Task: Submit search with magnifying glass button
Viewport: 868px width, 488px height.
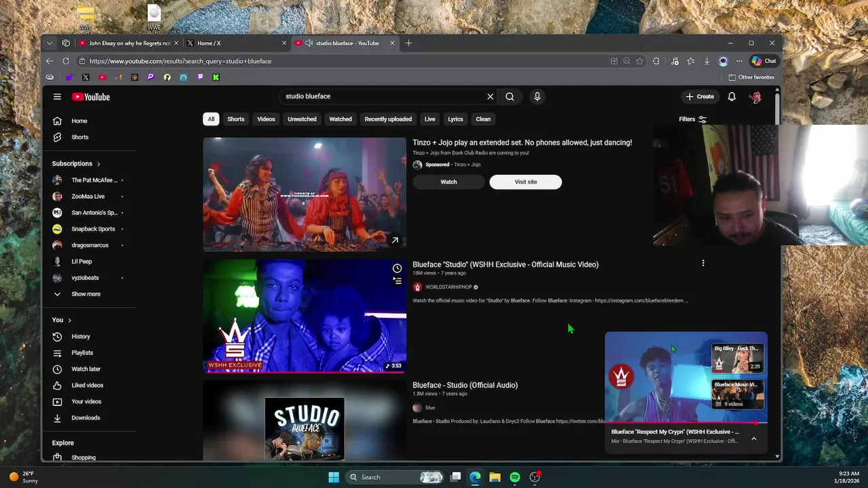Action: (510, 96)
